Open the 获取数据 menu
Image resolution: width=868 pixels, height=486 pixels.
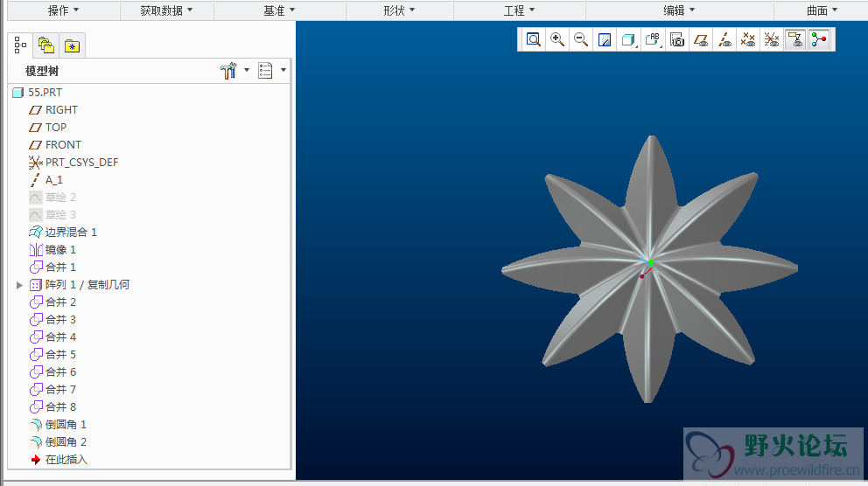tap(166, 10)
